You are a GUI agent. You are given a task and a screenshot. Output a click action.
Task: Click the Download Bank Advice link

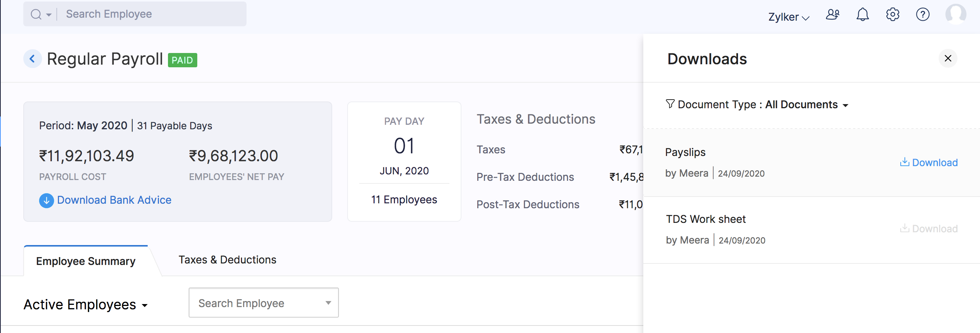(x=114, y=200)
